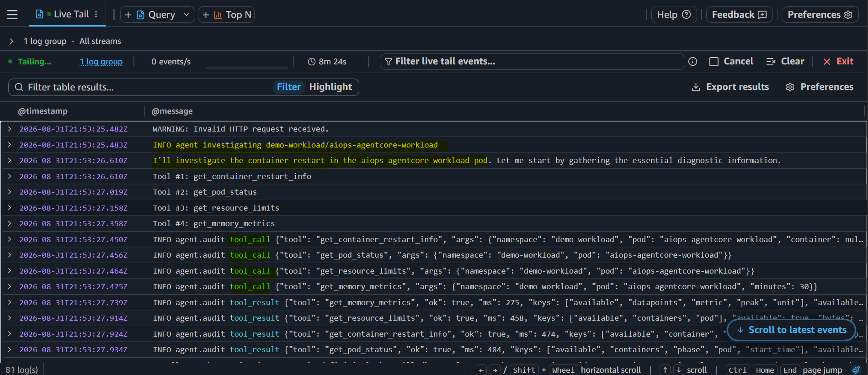
Task: Click the left arrow horizontal scroll key
Action: [481, 370]
